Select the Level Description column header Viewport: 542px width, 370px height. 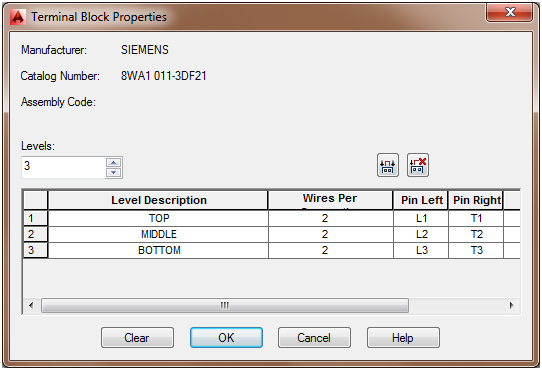158,200
